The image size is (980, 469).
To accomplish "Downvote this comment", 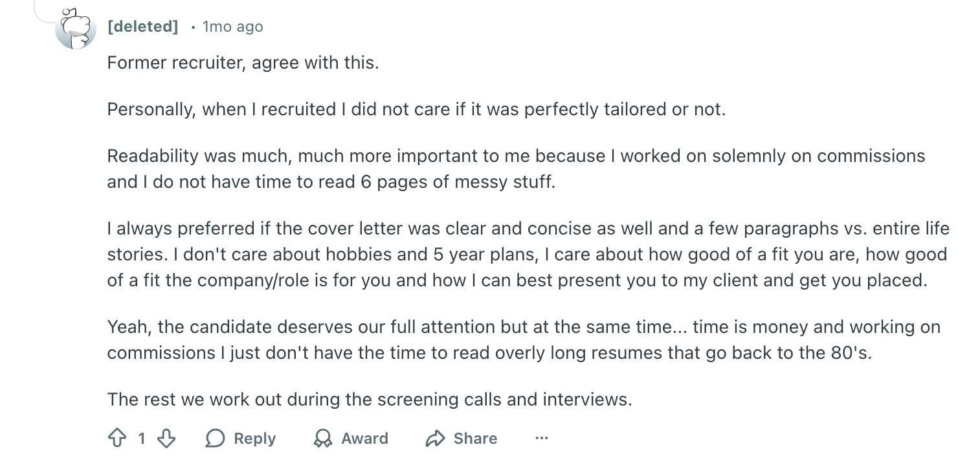I will 166,438.
